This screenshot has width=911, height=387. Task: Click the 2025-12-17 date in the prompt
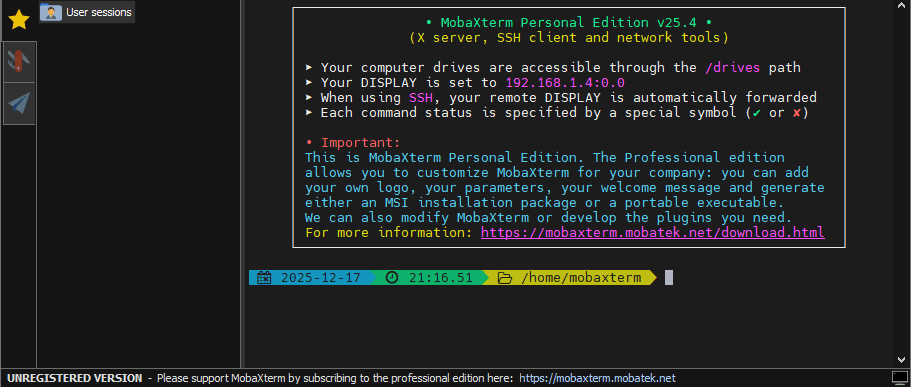pyautogui.click(x=321, y=278)
